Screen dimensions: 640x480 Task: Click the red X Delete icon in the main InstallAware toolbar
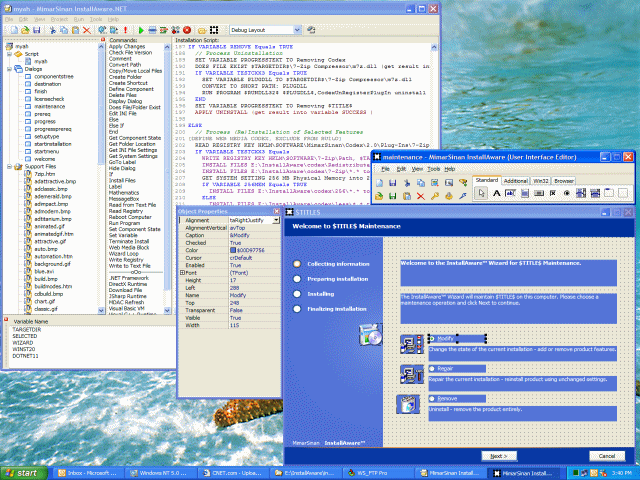[87, 30]
